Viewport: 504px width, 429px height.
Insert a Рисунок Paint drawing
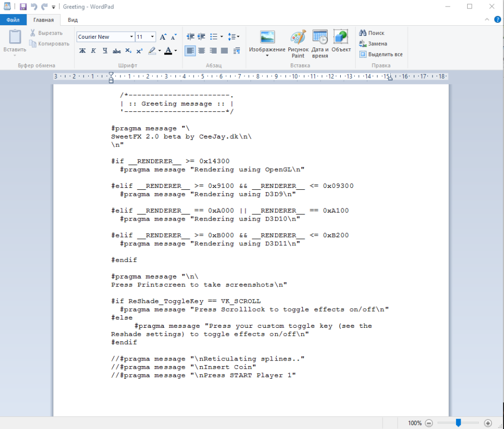coord(298,44)
